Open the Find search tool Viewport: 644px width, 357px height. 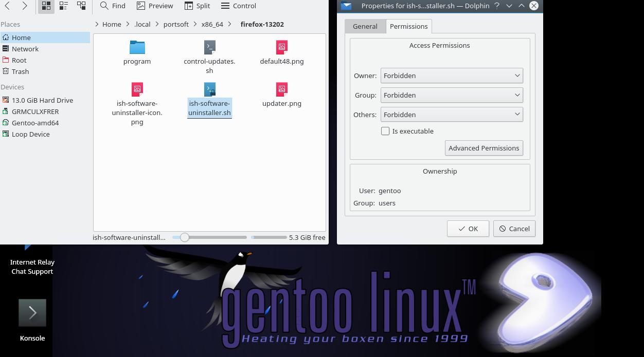point(113,6)
